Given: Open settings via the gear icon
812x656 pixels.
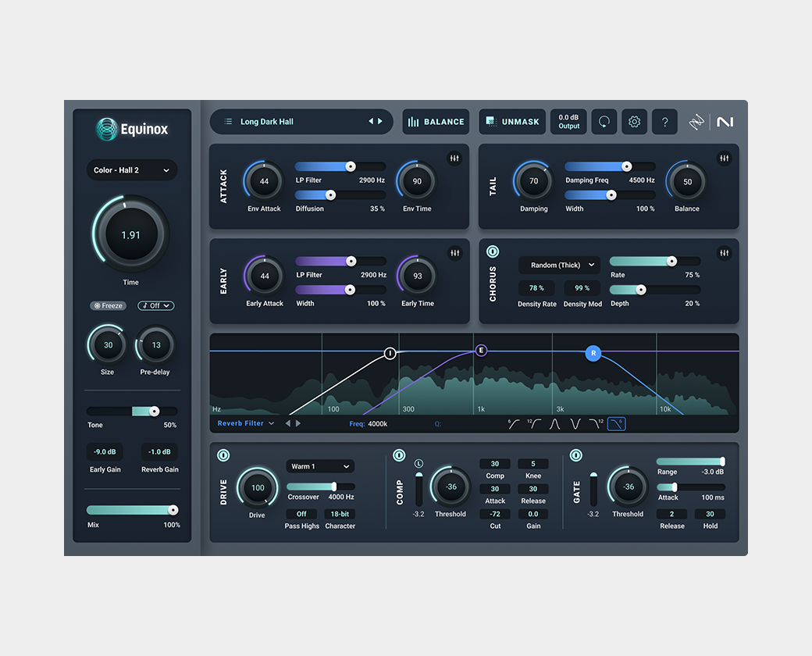Looking at the screenshot, I should 634,122.
